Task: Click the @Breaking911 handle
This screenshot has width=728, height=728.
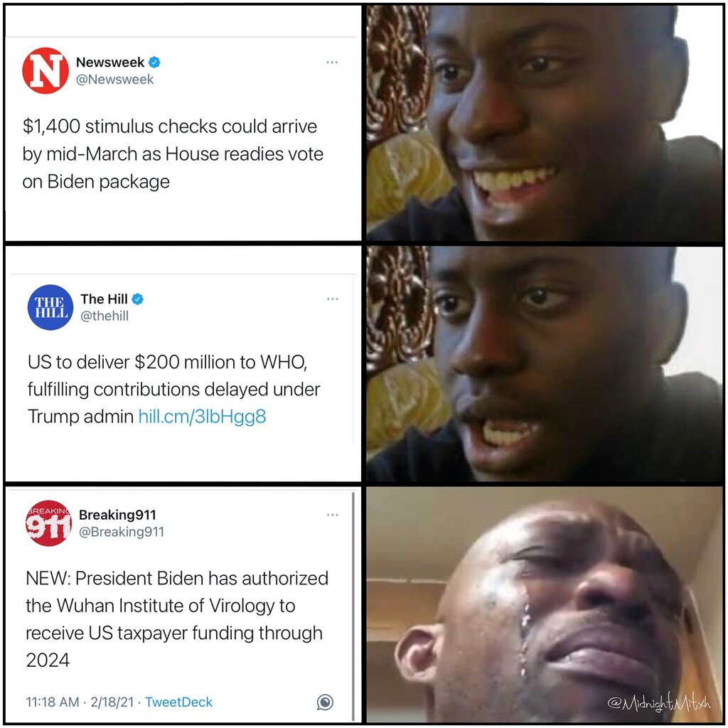Action: pos(122,532)
